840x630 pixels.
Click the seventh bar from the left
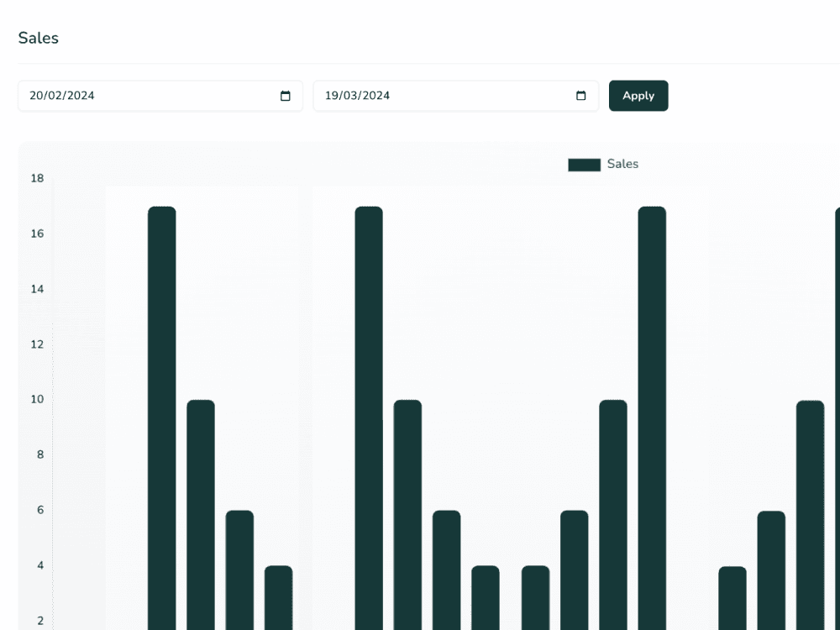[447, 570]
